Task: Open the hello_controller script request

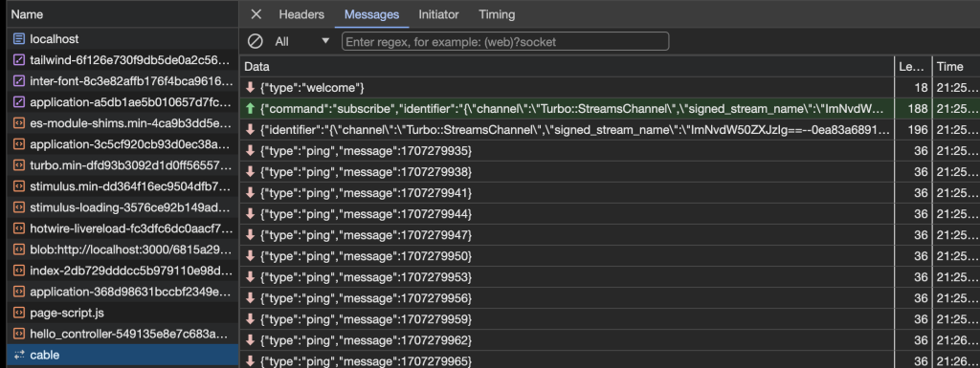Action: pos(122,334)
